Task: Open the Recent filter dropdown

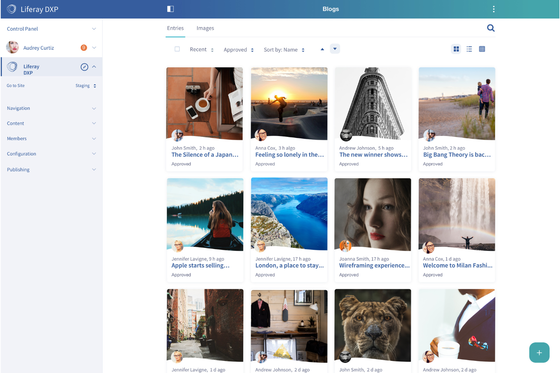Action: 201,50
